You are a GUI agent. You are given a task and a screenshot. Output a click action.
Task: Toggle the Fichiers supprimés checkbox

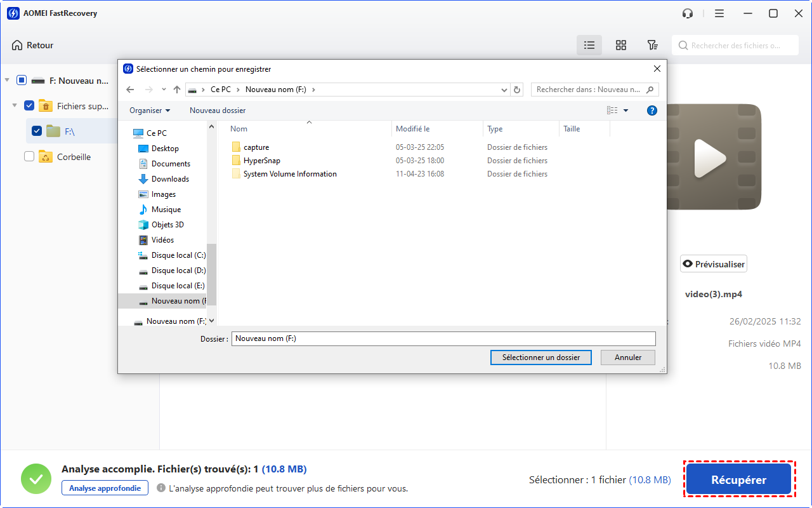click(29, 106)
